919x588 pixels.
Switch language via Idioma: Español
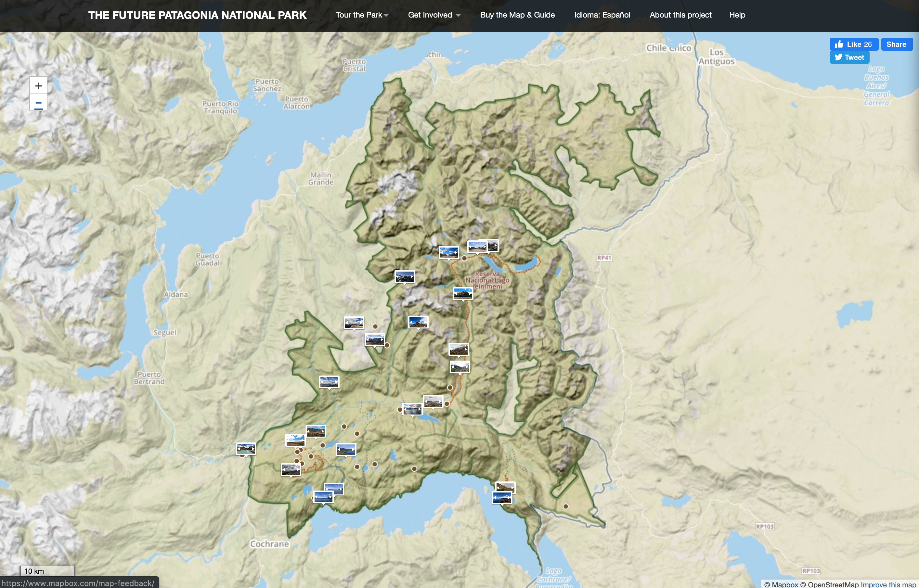602,15
